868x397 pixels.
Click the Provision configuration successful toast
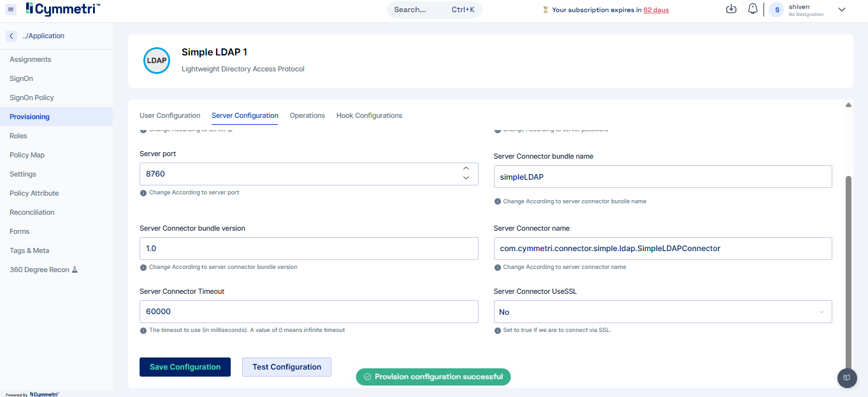coord(433,377)
